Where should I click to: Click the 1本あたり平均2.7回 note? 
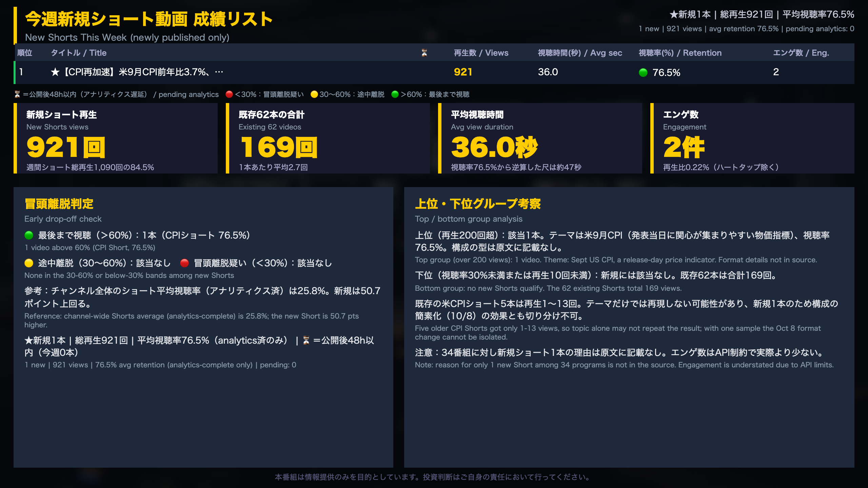(273, 167)
